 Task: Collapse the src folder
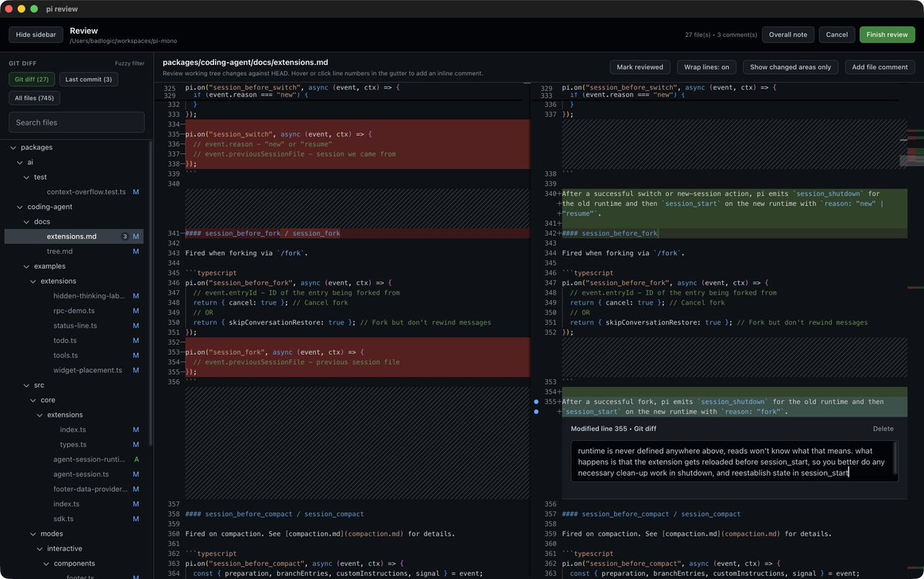[x=26, y=385]
